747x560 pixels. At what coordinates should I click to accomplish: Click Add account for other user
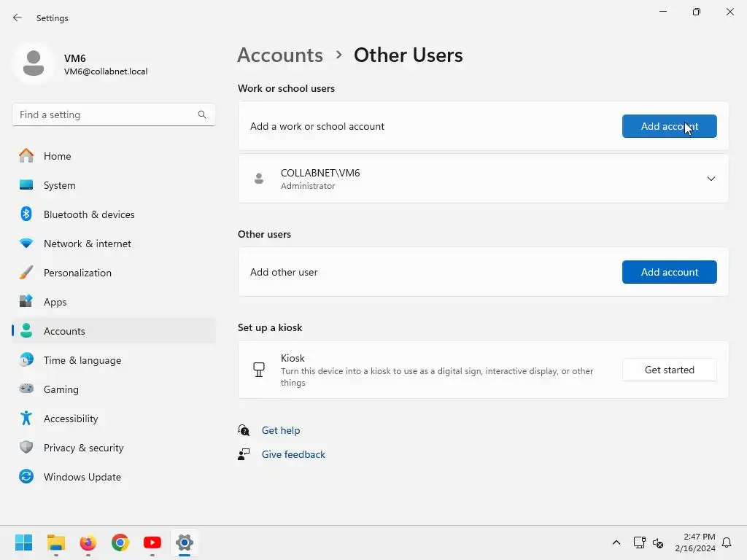[669, 272]
